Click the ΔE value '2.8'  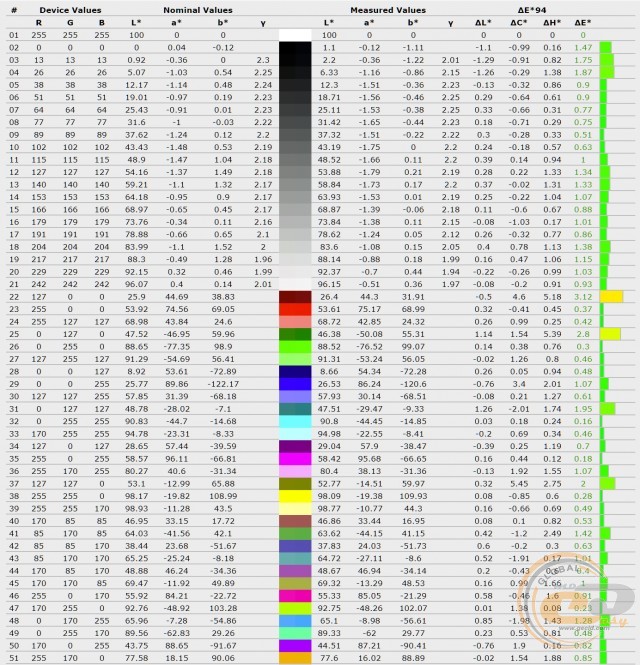point(583,334)
